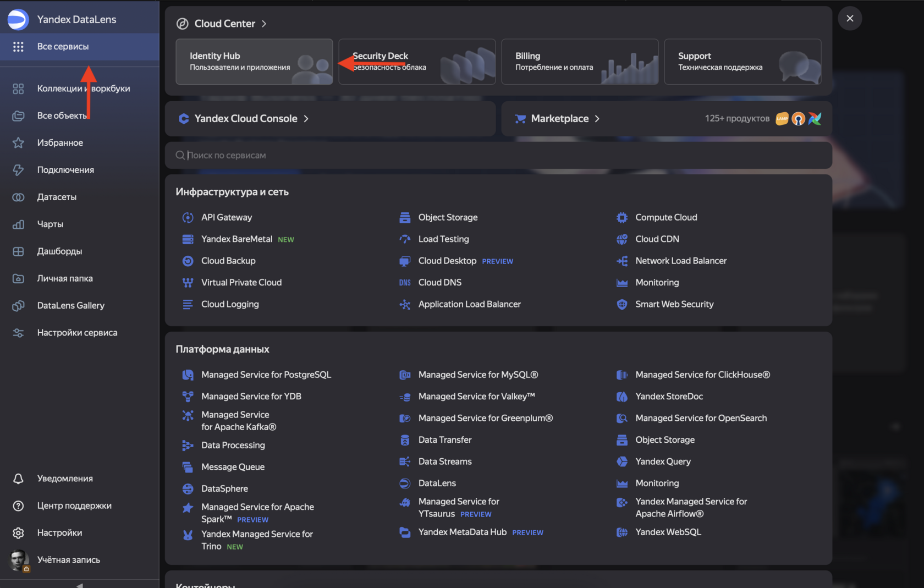Click the service search field

[498, 156]
